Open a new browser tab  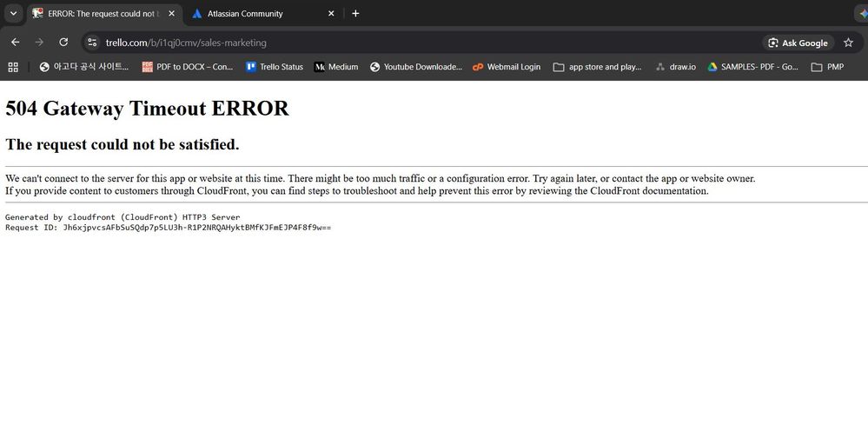click(x=355, y=13)
